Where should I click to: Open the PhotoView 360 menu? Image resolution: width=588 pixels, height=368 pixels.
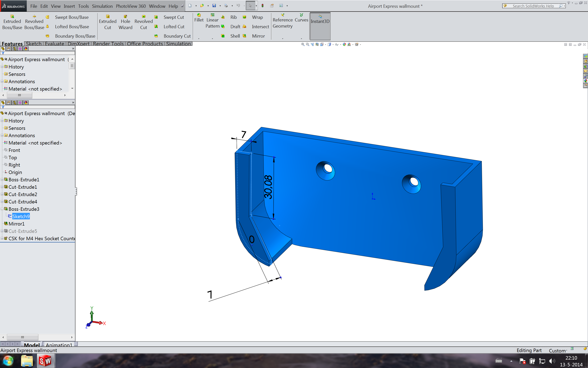131,6
